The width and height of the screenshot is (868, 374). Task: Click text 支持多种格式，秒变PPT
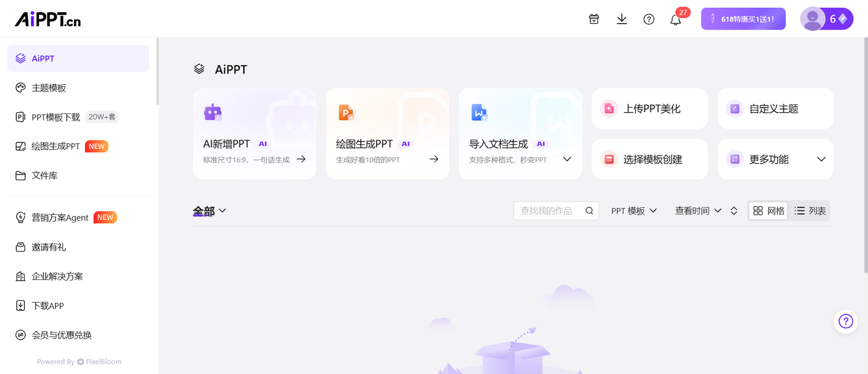click(x=508, y=160)
